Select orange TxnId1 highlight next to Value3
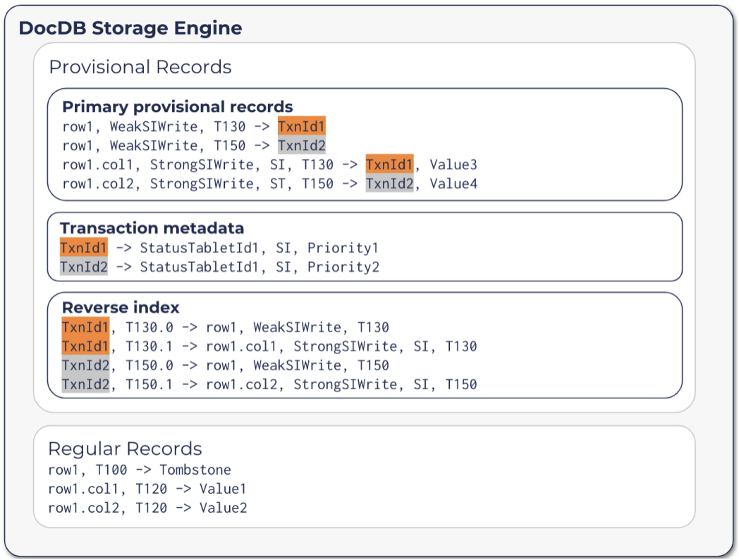 (389, 164)
